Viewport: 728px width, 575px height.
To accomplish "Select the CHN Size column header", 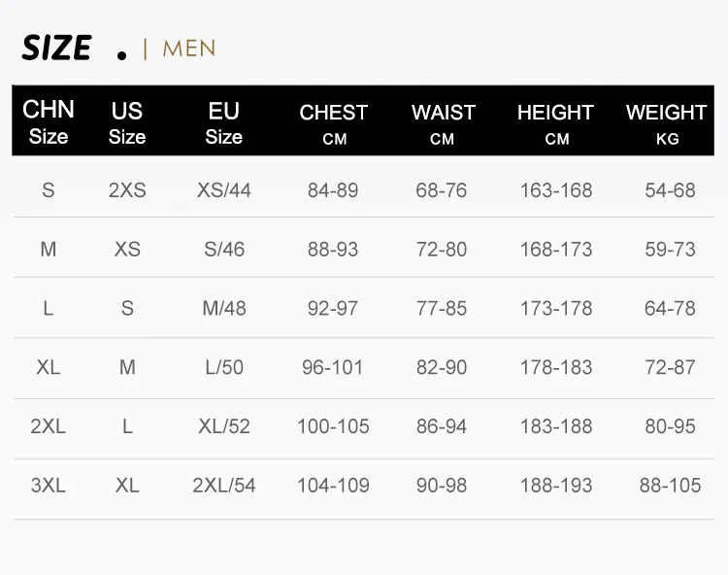I will 49,121.
